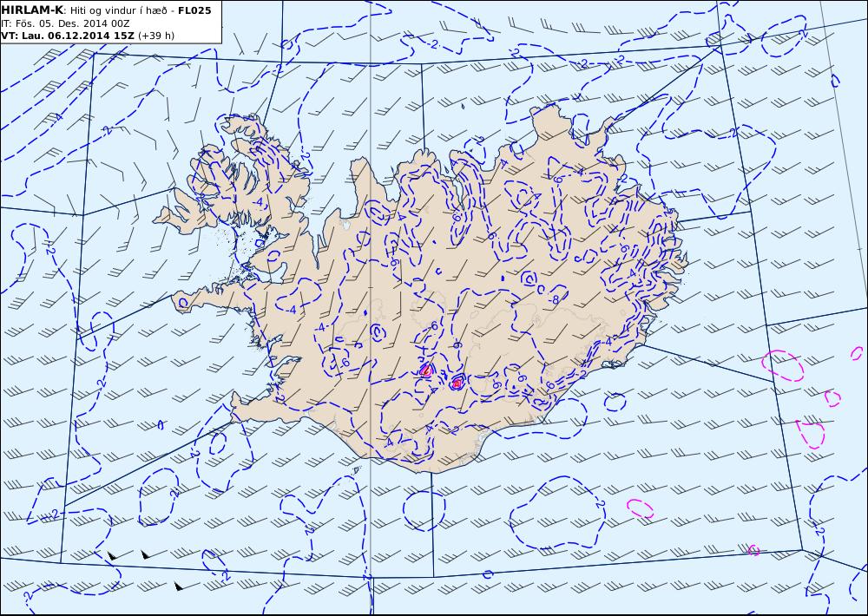This screenshot has height=616, width=868.
Task: Click the 'Hiti og vindur í hæð' caption
Action: click(x=120, y=10)
